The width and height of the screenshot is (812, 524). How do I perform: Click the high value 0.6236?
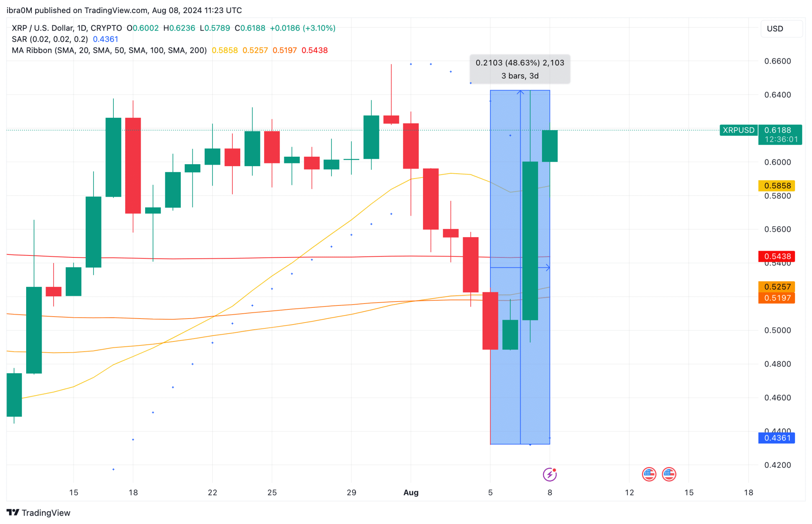182,28
